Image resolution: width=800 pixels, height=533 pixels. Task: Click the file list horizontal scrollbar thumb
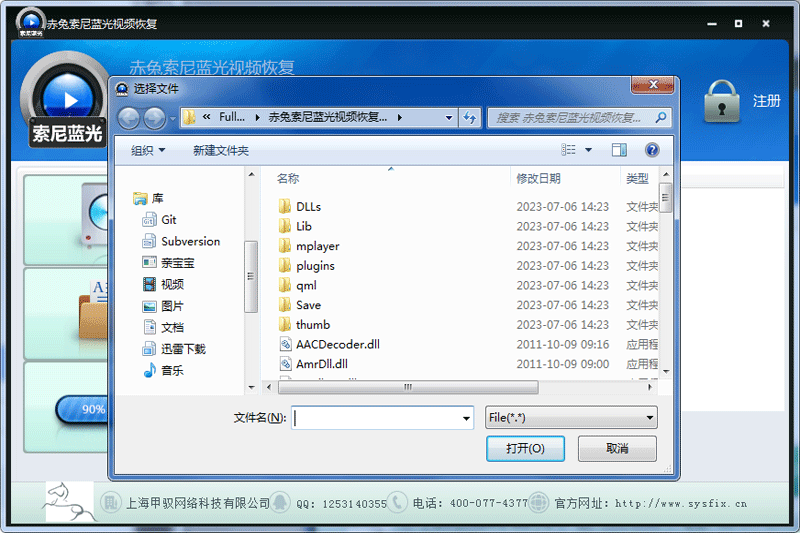408,387
